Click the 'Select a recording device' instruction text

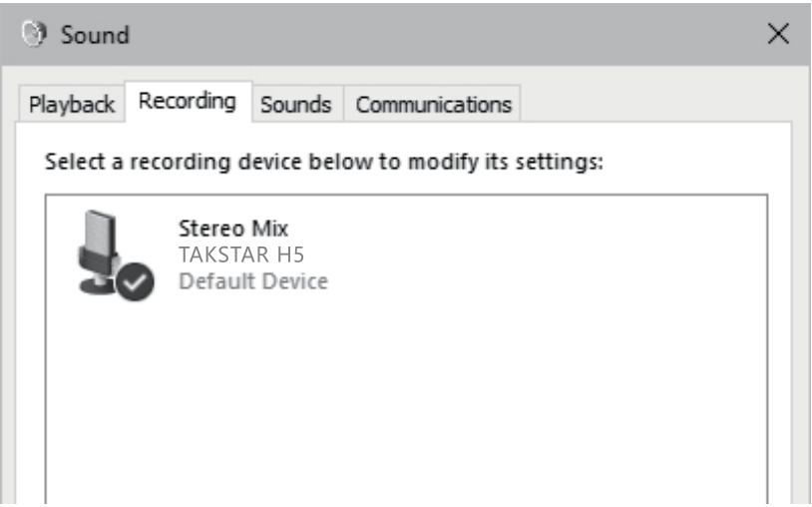tap(324, 161)
